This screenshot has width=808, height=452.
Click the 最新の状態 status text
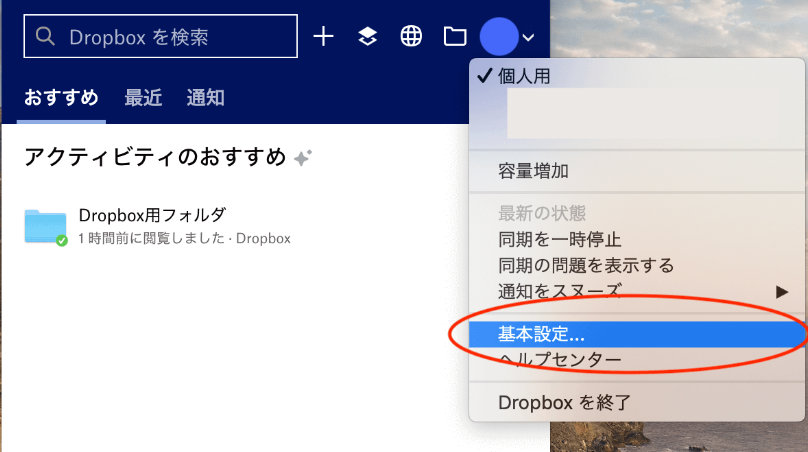click(x=542, y=213)
